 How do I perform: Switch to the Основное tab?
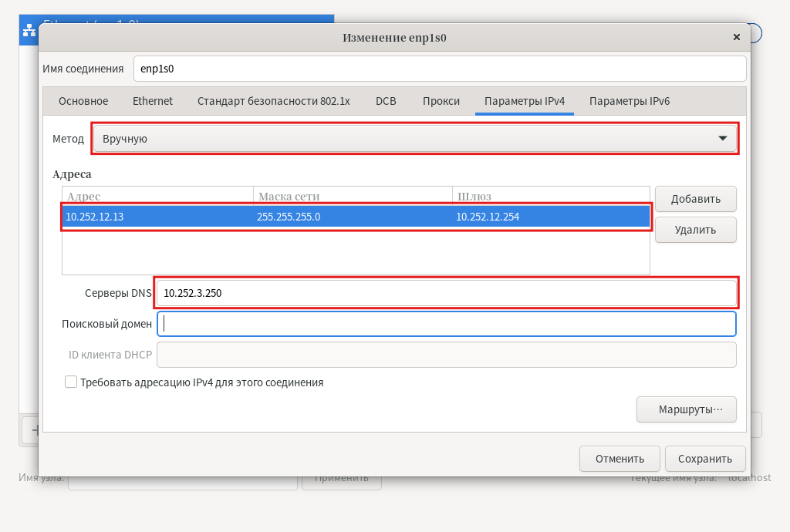(x=83, y=101)
